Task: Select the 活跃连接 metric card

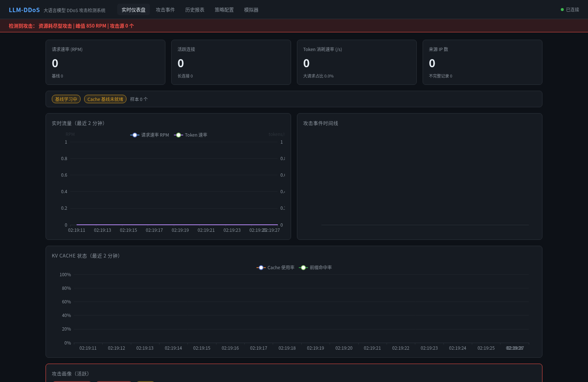Action: [231, 62]
